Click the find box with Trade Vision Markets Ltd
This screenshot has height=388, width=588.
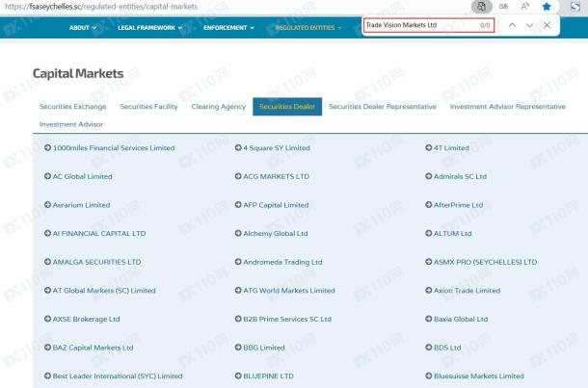pos(429,25)
